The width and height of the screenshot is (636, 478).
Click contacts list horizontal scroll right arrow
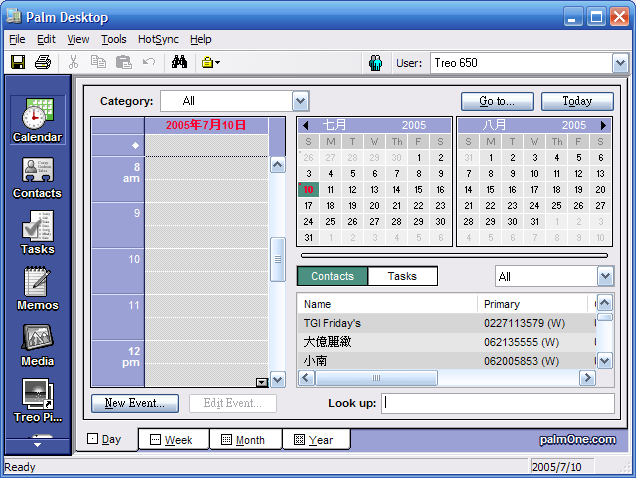(587, 378)
